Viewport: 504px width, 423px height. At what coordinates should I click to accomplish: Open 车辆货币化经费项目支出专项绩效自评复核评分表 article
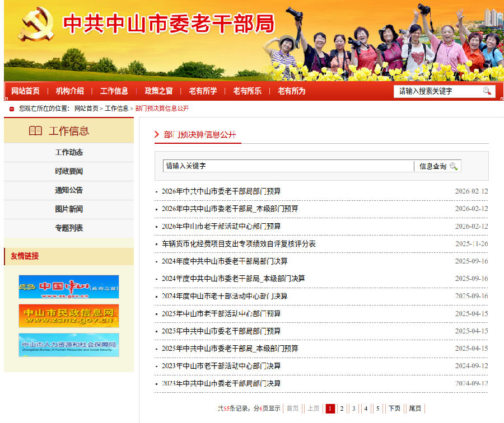click(x=239, y=244)
